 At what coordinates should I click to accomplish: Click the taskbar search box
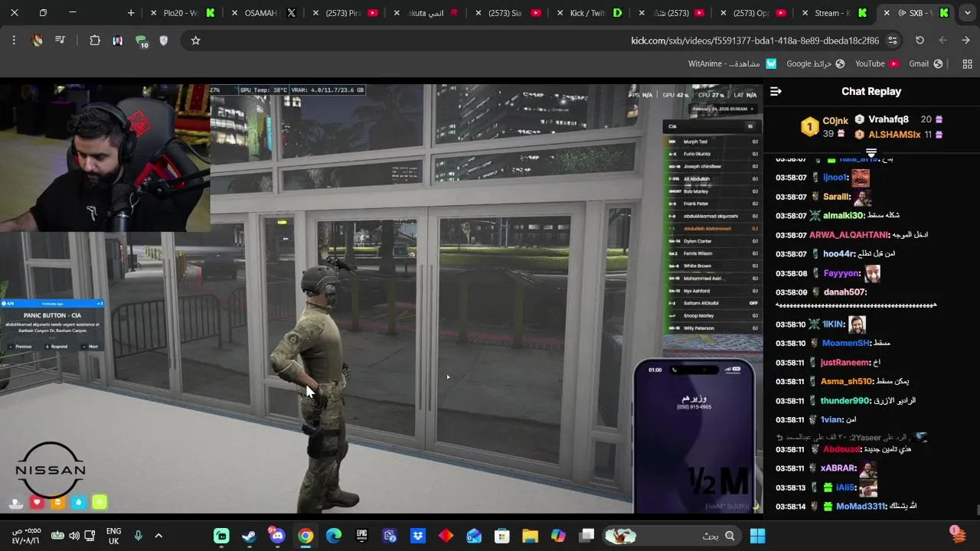[x=673, y=536]
